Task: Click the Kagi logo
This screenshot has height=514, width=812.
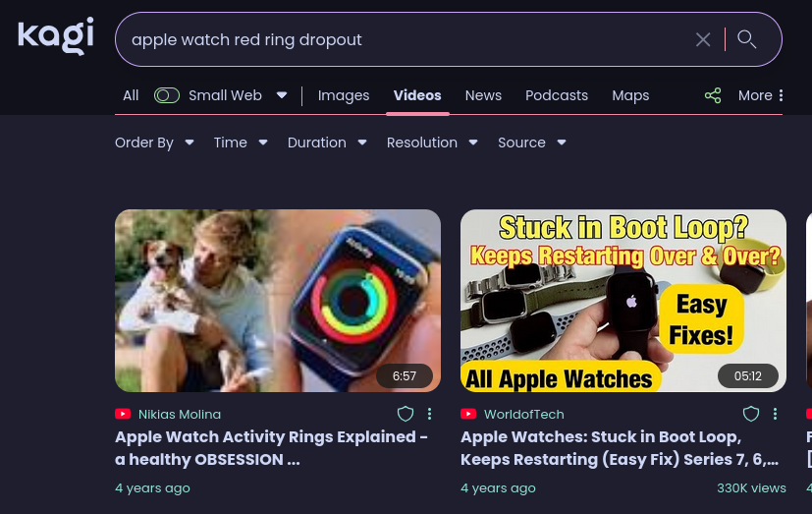Action: 56,37
